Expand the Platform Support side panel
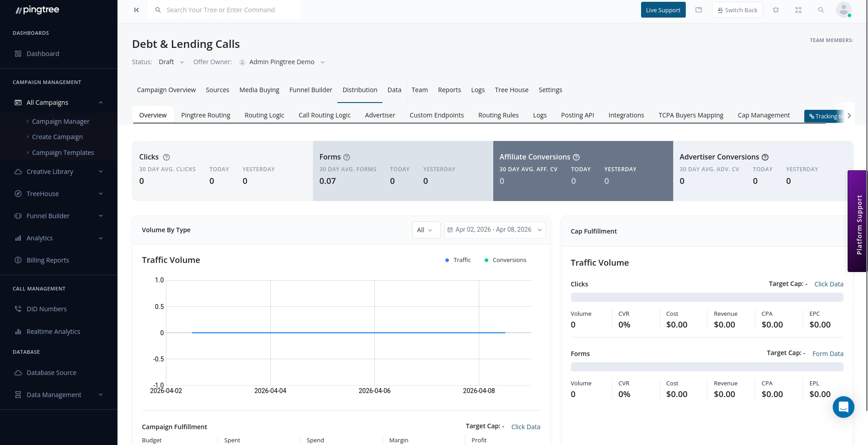Viewport: 868px width, 445px height. 857,221
